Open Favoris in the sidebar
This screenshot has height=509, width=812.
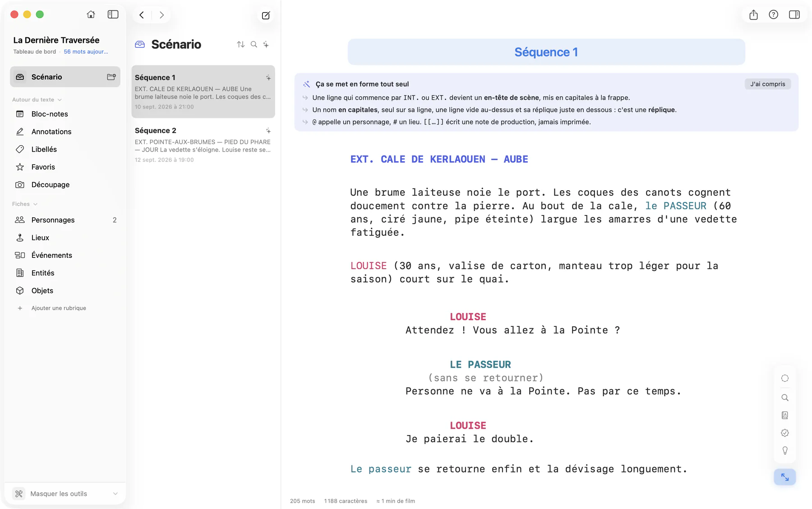(x=65, y=167)
